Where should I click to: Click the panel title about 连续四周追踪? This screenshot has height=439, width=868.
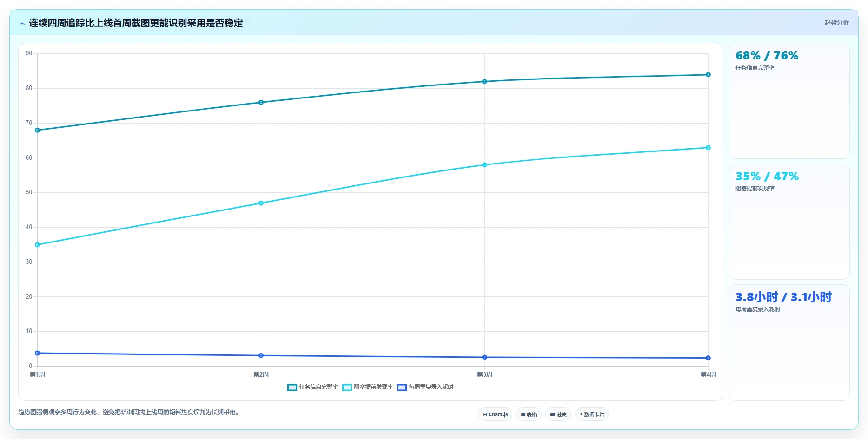coord(136,23)
